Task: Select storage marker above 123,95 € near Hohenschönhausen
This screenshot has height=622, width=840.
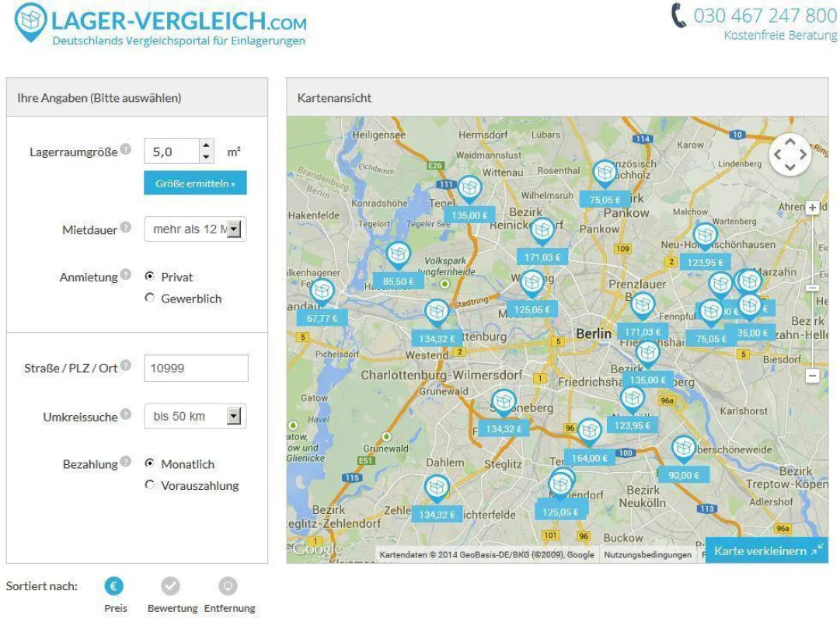Action: click(x=705, y=236)
